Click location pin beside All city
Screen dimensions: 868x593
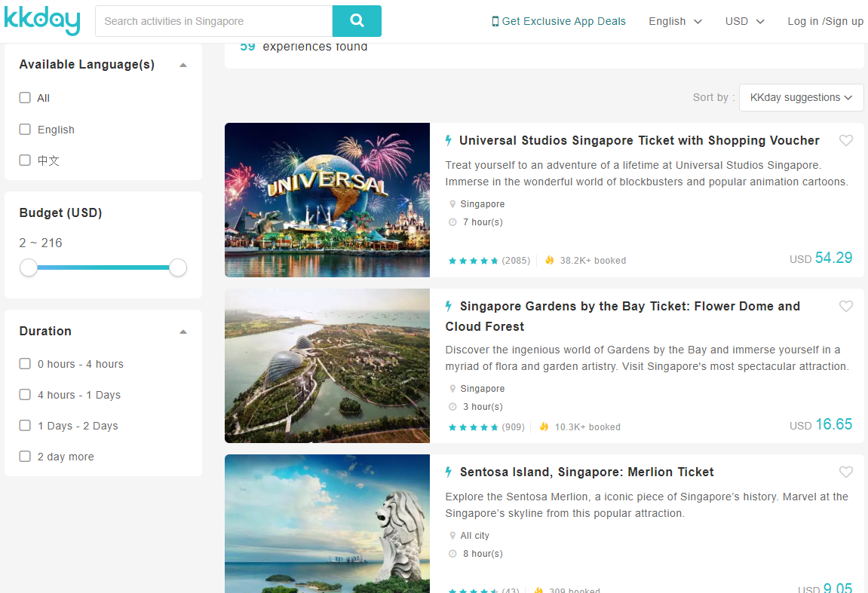452,536
